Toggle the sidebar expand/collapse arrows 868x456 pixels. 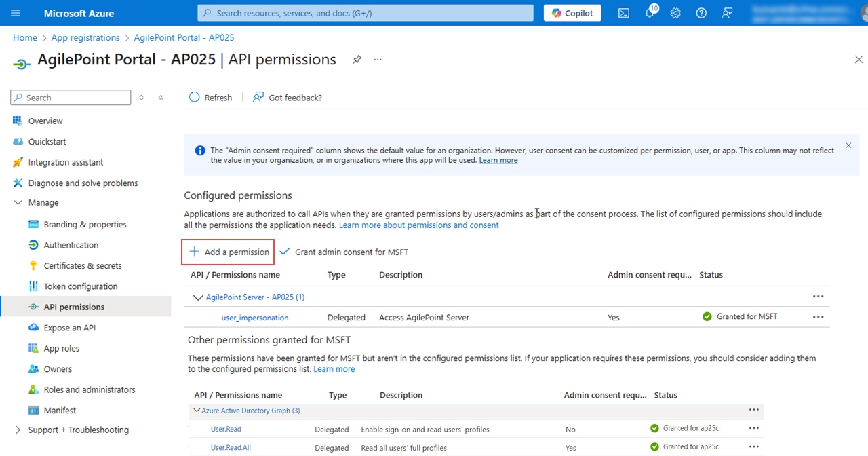(141, 98)
